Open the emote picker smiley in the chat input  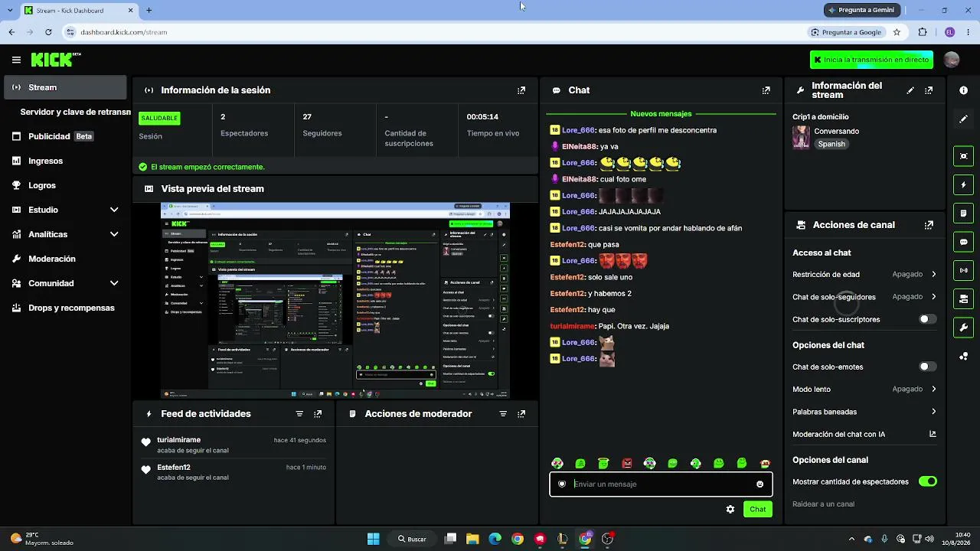pyautogui.click(x=759, y=484)
